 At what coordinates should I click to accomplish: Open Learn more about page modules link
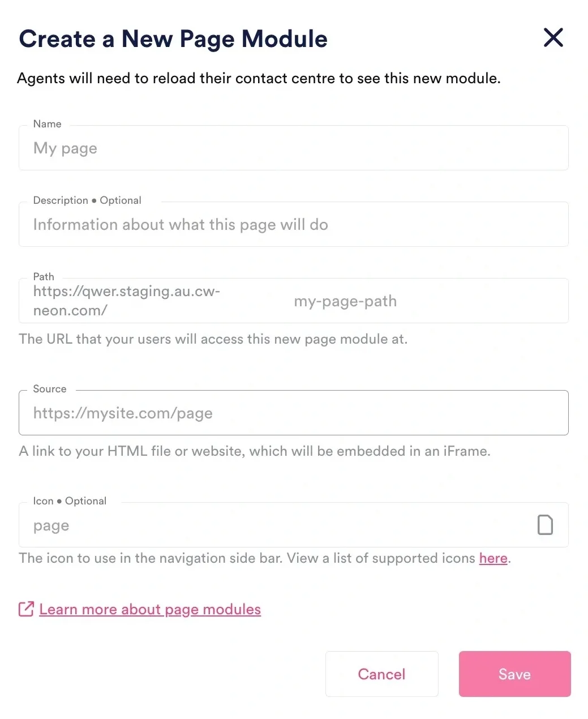pyautogui.click(x=150, y=609)
